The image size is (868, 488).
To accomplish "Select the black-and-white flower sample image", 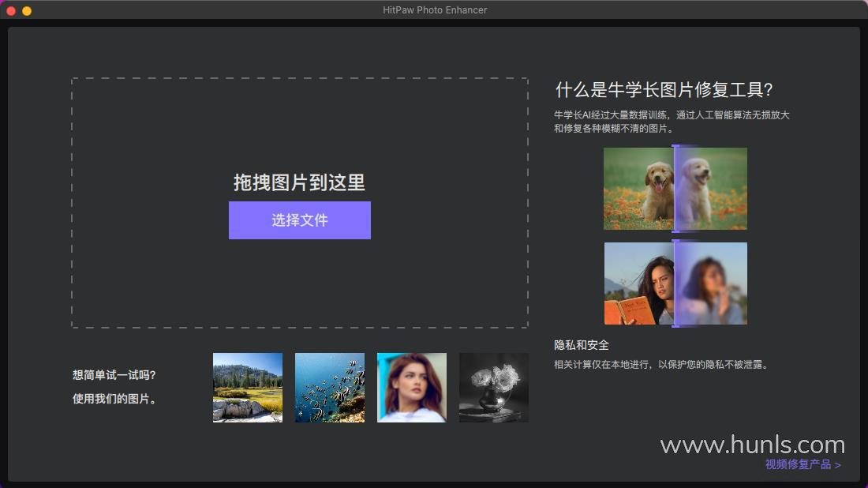I will click(494, 388).
